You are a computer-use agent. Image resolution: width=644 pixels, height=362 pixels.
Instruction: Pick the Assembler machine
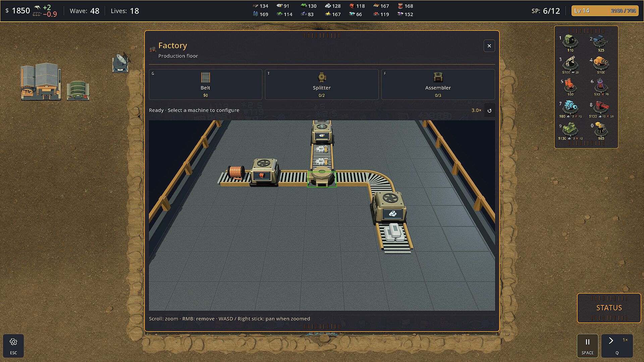click(x=438, y=84)
